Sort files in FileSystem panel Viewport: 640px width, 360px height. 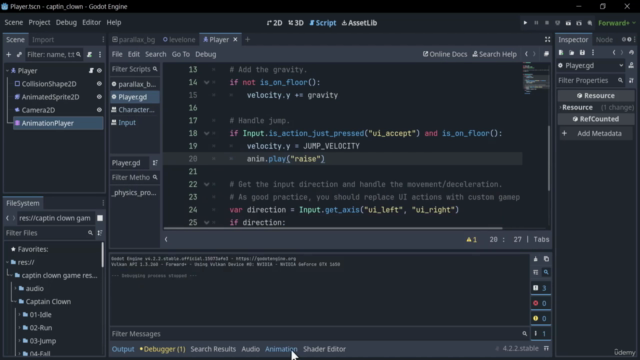coord(100,233)
